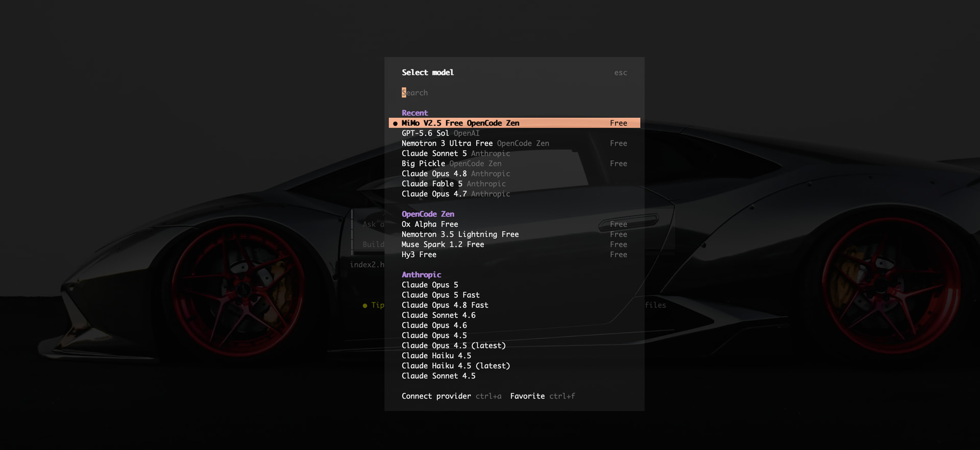Pick Claude Haiku 4.5 without latest tag

[x=514, y=356]
